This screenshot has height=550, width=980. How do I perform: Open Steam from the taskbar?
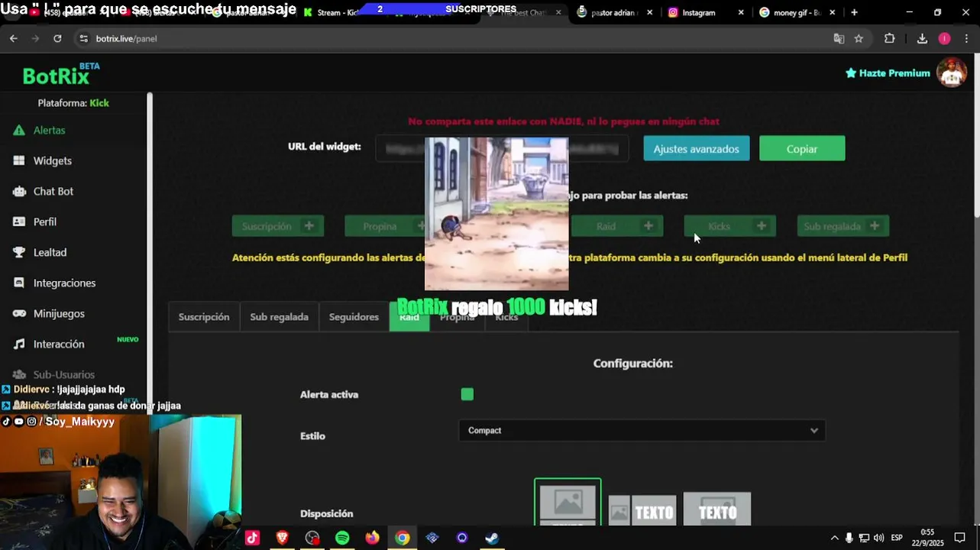pos(492,538)
